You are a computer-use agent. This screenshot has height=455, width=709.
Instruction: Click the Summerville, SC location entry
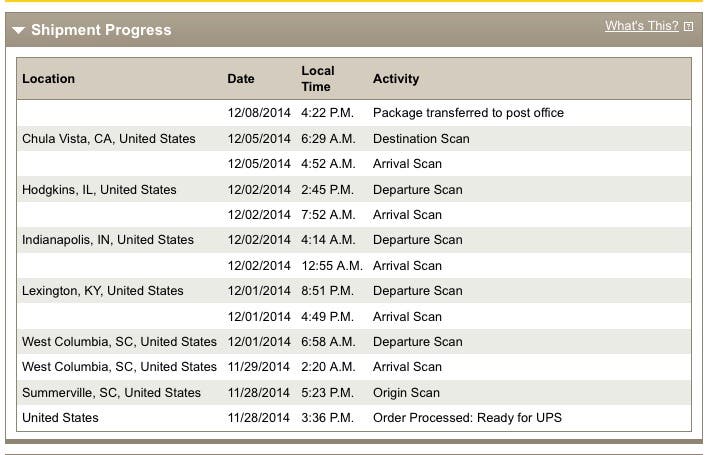[x=112, y=393]
